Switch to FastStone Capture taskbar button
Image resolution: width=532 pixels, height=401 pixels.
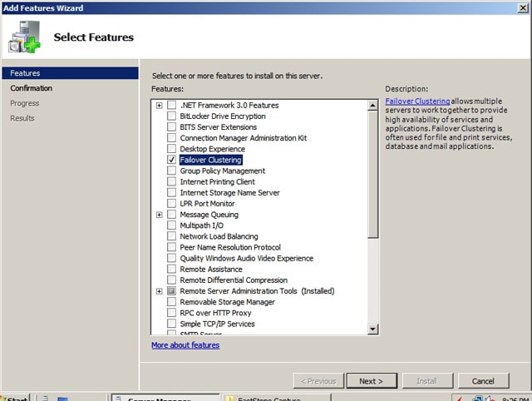coord(276,398)
